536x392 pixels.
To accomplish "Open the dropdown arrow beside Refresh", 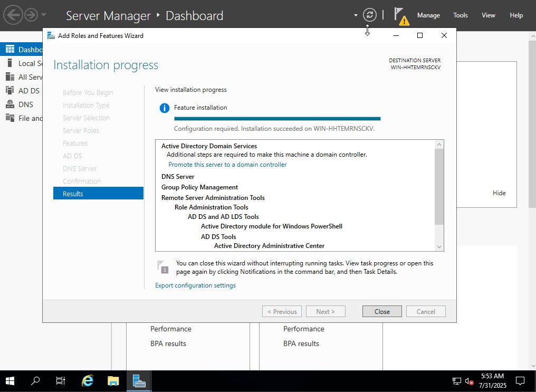I will pos(356,15).
